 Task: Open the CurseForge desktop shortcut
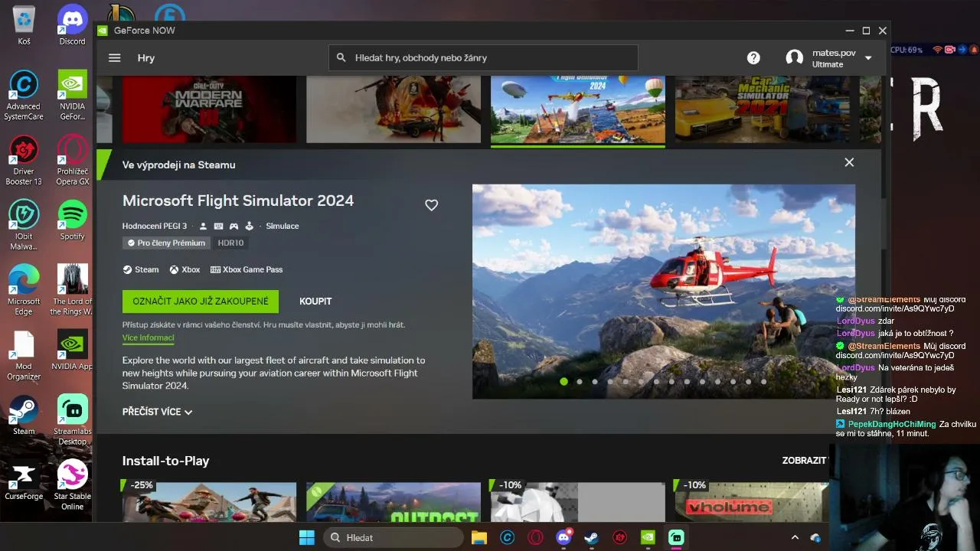[24, 480]
